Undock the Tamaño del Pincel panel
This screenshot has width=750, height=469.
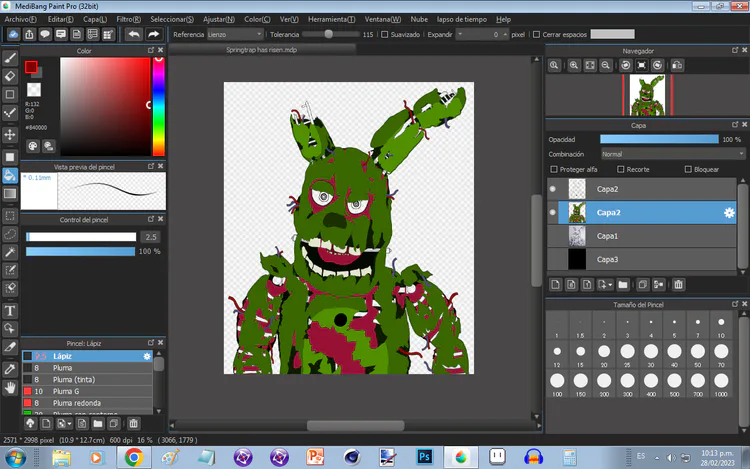click(735, 304)
